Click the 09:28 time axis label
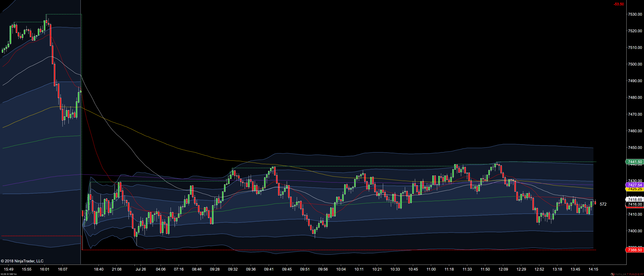Image resolution: width=644 pixels, height=276 pixels. [x=214, y=269]
